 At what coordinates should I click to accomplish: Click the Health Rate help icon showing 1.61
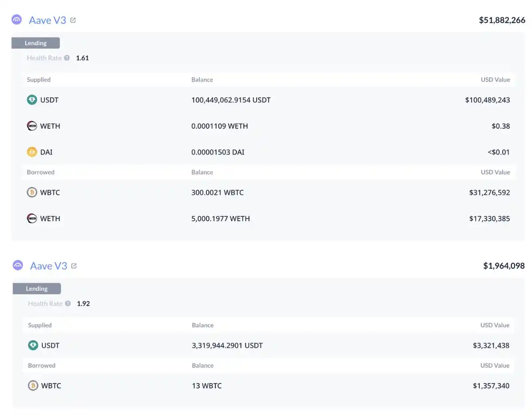[x=66, y=58]
